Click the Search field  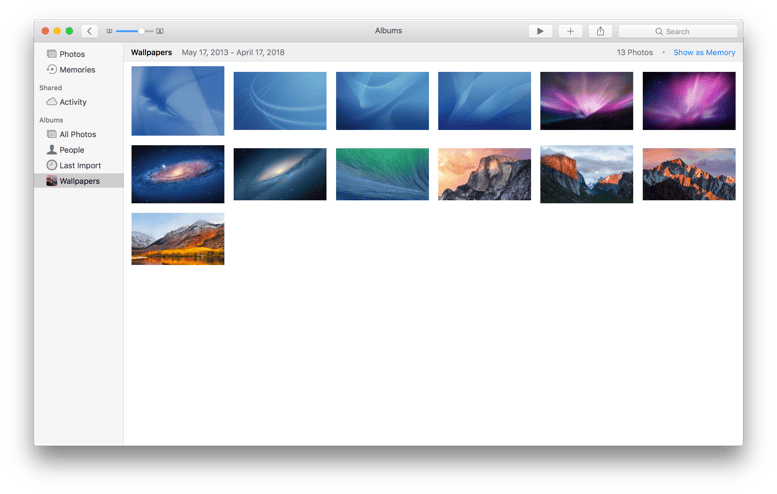coord(677,31)
